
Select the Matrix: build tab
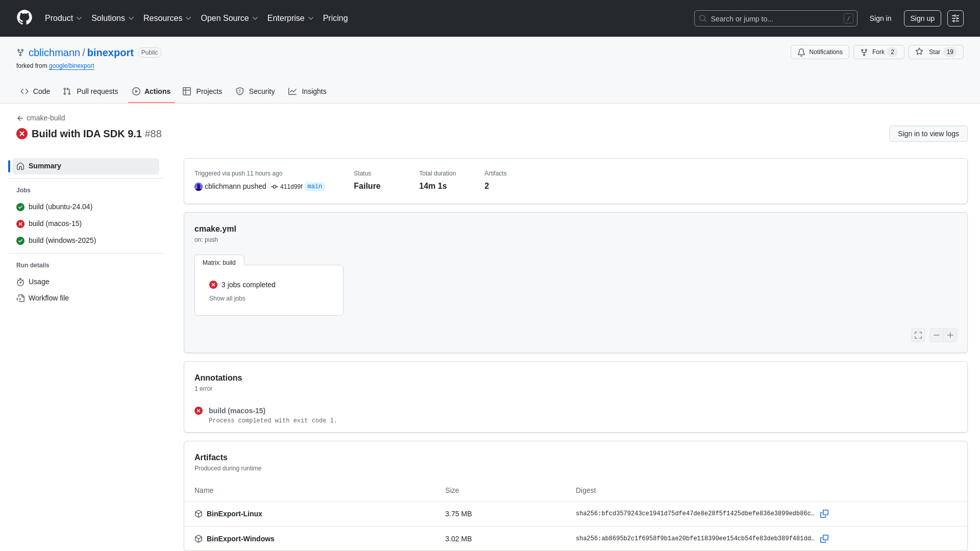(x=219, y=262)
